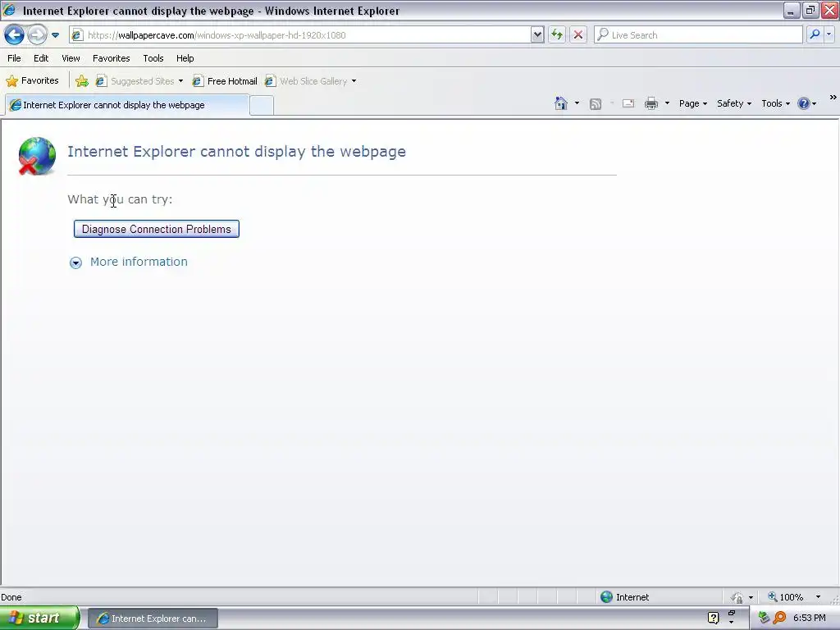Click the network connection tray icon

[x=764, y=619]
